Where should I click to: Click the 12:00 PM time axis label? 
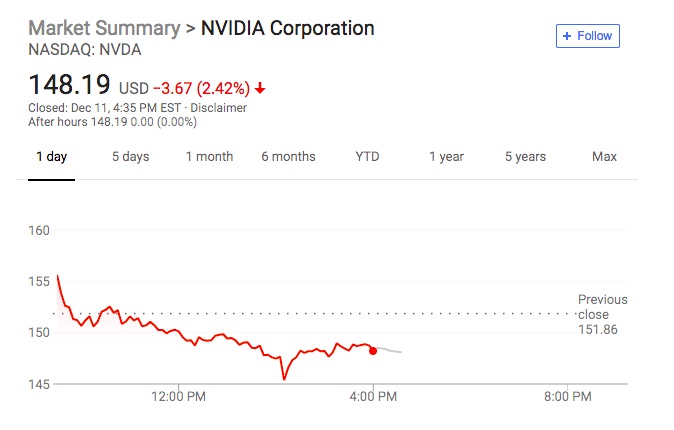pyautogui.click(x=179, y=397)
